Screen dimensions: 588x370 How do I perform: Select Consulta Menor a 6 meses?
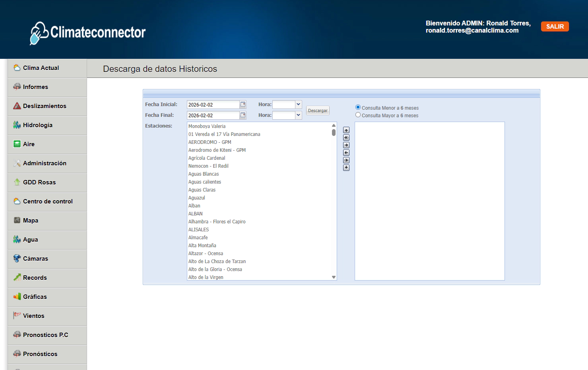358,107
